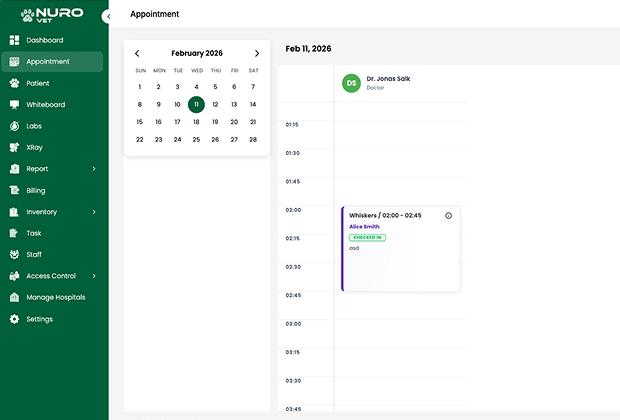Open the Whiteboard menu item
The height and width of the screenshot is (420, 620).
(52, 104)
